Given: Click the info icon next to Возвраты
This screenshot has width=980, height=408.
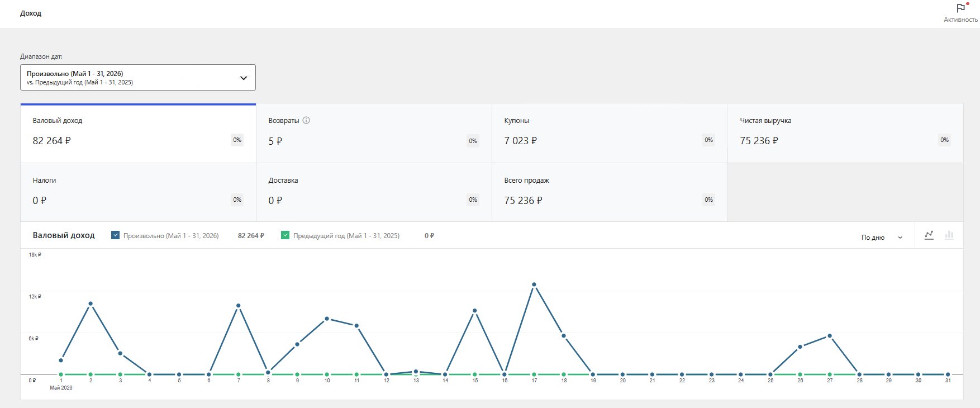Looking at the screenshot, I should coord(306,120).
